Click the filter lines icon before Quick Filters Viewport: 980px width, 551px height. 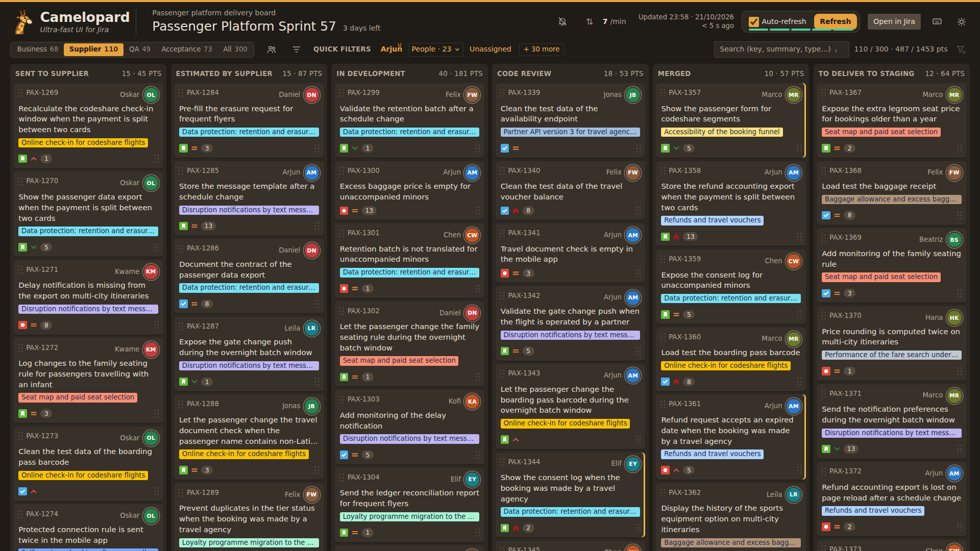(x=296, y=49)
